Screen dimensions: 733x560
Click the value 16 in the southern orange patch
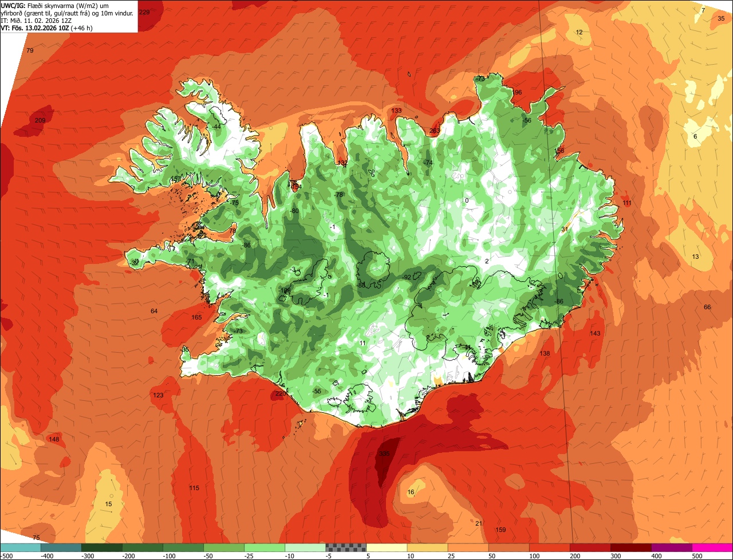pyautogui.click(x=411, y=492)
